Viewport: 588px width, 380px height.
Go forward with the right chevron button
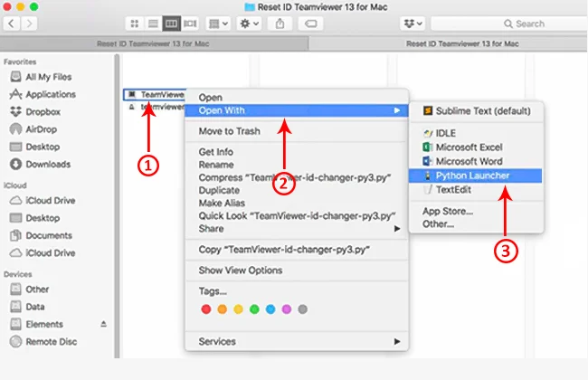click(x=29, y=24)
